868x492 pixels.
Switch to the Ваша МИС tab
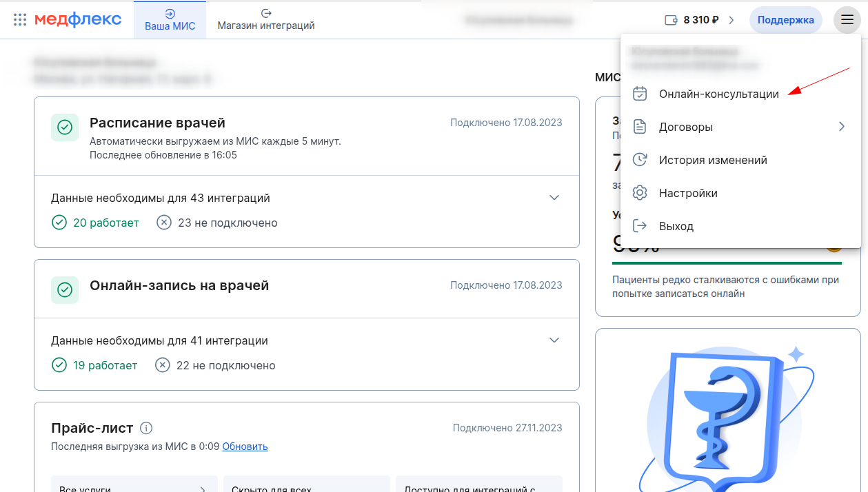pyautogui.click(x=170, y=20)
